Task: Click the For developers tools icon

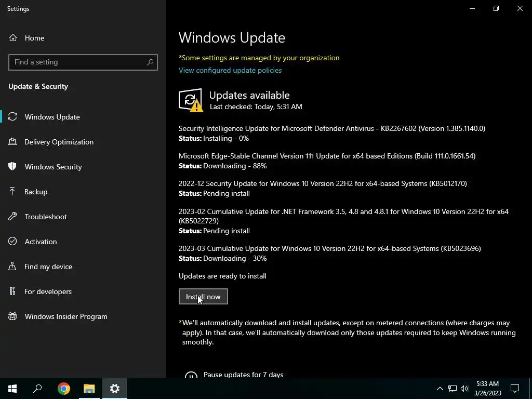Action: 12,291
